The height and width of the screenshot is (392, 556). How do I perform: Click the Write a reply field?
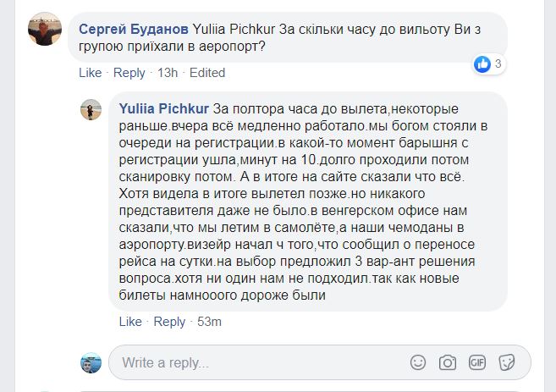click(254, 362)
